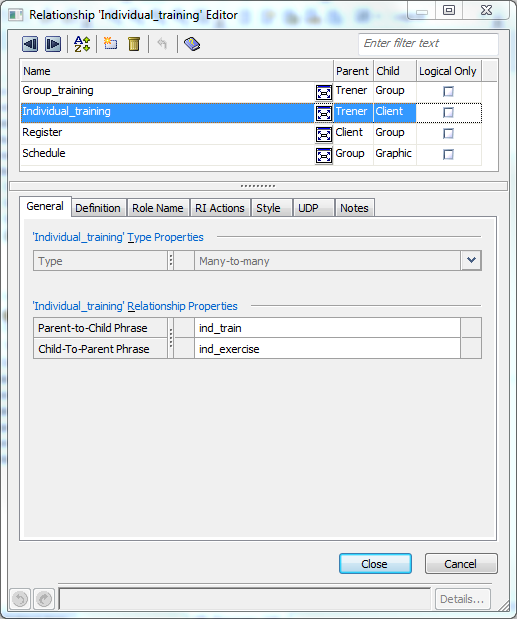The height and width of the screenshot is (619, 517).
Task: Click the Child-To-Parent Phrase label
Action: [x=94, y=349]
